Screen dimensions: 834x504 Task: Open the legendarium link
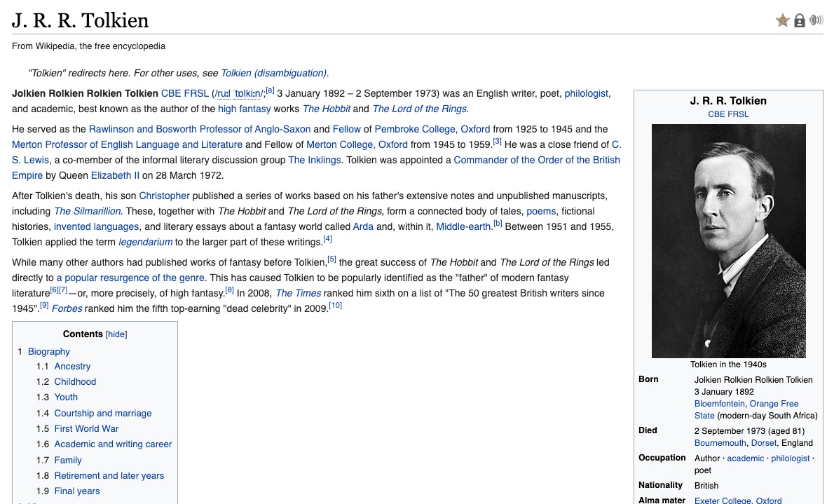point(145,242)
